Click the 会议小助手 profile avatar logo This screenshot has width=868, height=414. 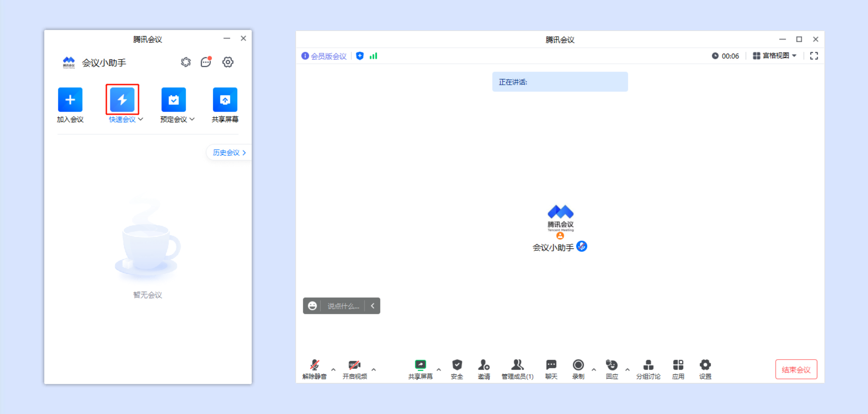[x=69, y=62]
